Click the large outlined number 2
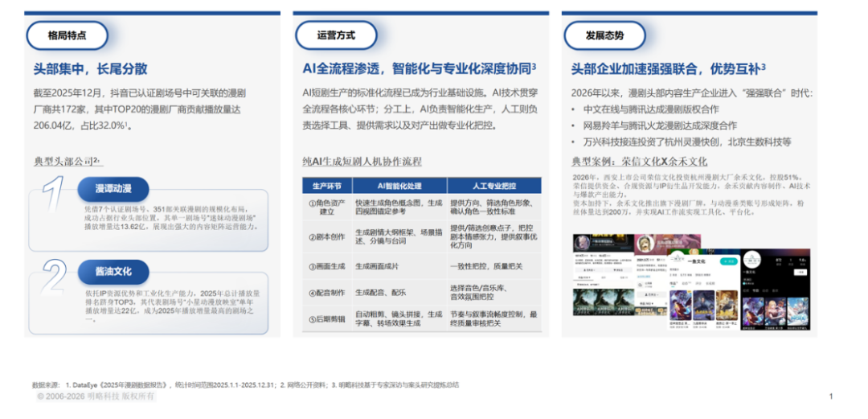This screenshot has width=868, height=419. click(x=55, y=278)
